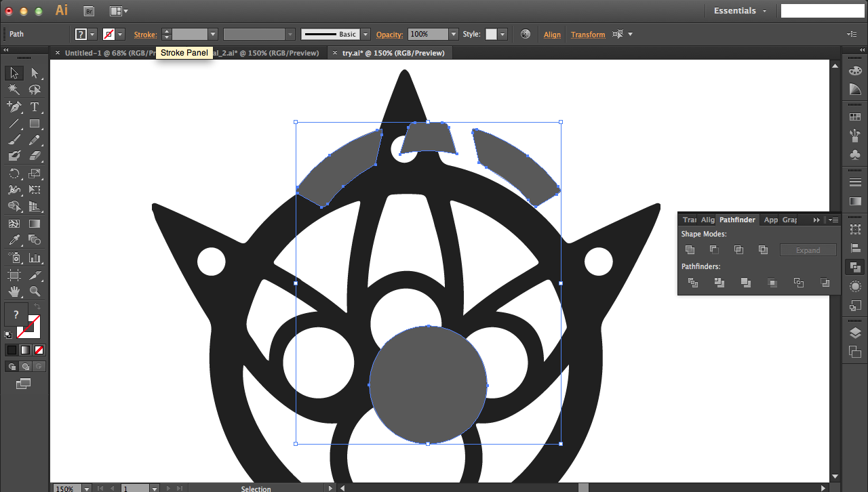The image size is (868, 492).
Task: Click Trim pathfinder icon
Action: tap(719, 283)
